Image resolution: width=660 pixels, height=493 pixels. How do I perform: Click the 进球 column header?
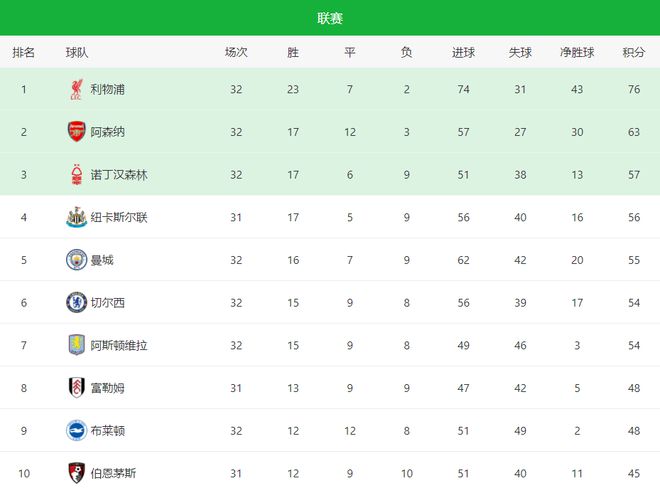463,53
